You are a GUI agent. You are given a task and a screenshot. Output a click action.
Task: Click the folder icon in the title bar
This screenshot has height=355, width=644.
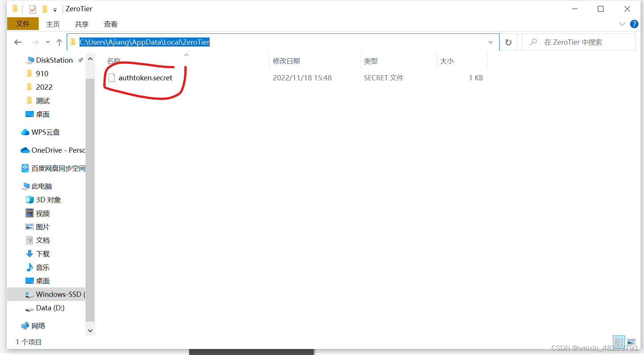point(15,9)
